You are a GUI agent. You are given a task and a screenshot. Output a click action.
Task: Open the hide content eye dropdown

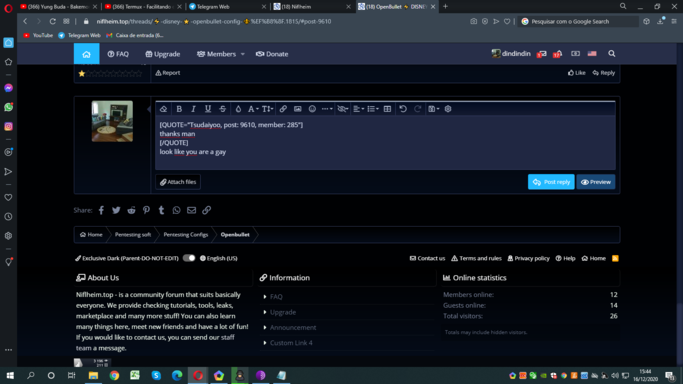click(x=343, y=109)
